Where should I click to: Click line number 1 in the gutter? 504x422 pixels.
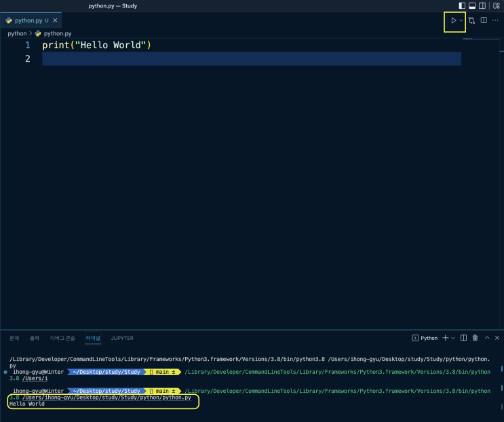[x=28, y=45]
